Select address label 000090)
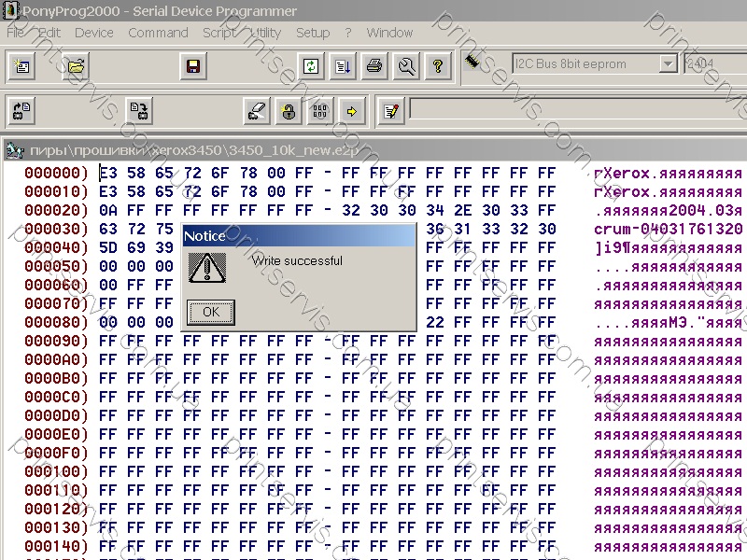The width and height of the screenshot is (747, 560). pos(57,341)
